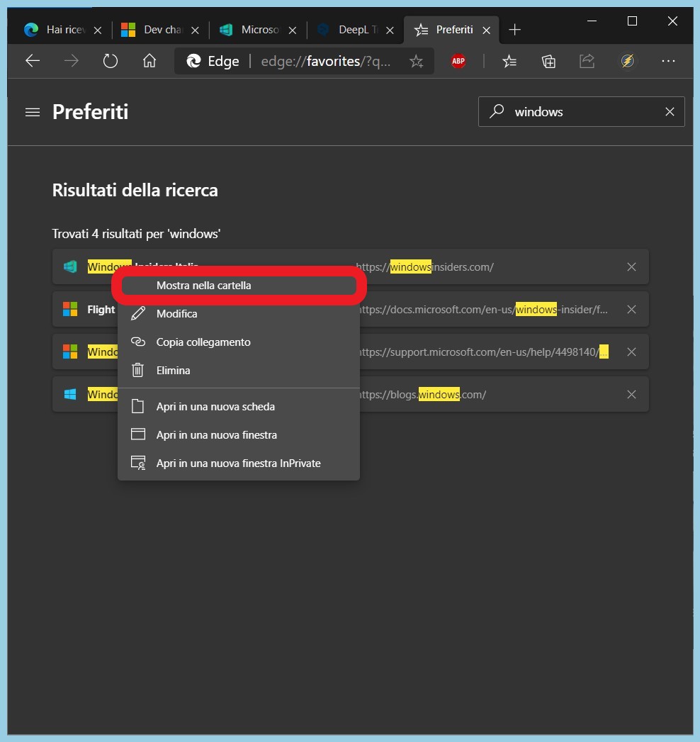Maximize the Edge window
The width and height of the screenshot is (700, 742).
point(632,21)
